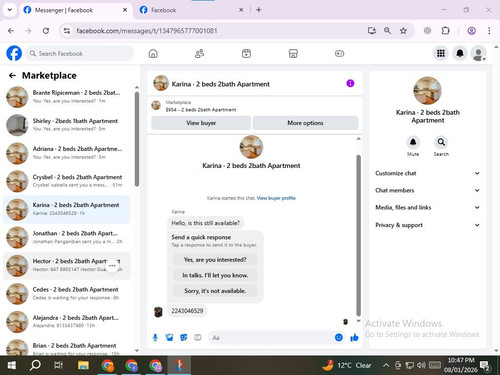Record a voice clip with microphone icon
Screen dimensions: 500x375
[155, 338]
